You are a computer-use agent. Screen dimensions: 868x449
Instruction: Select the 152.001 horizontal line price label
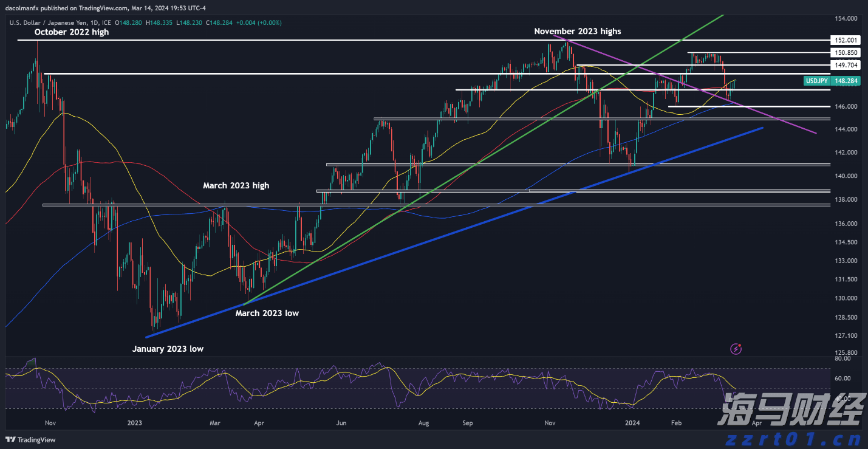(846, 40)
